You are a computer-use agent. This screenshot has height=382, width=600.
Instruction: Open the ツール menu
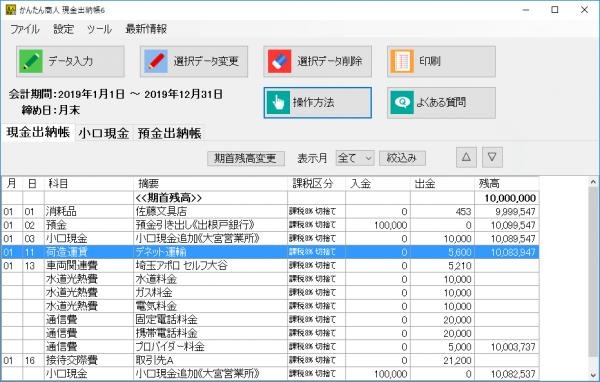click(99, 29)
